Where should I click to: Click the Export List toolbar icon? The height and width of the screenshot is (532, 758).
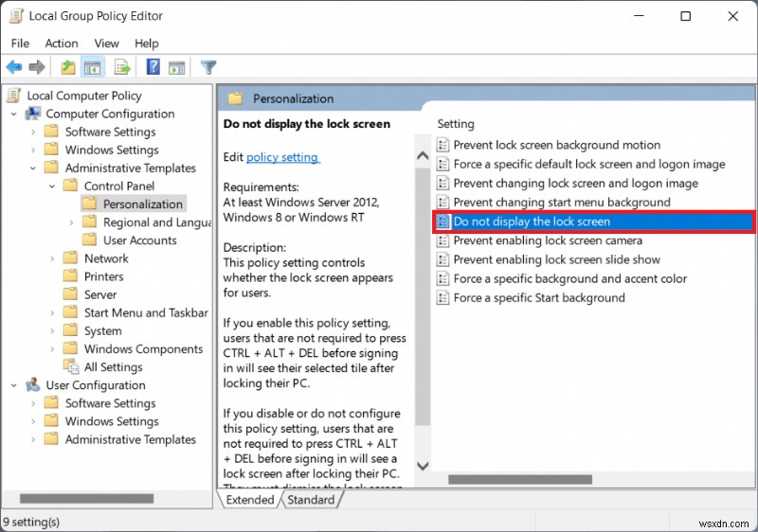tap(122, 67)
